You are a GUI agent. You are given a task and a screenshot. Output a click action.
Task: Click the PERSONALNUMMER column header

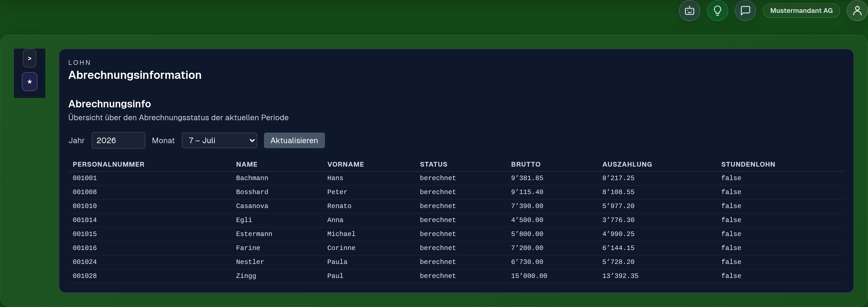tap(108, 164)
